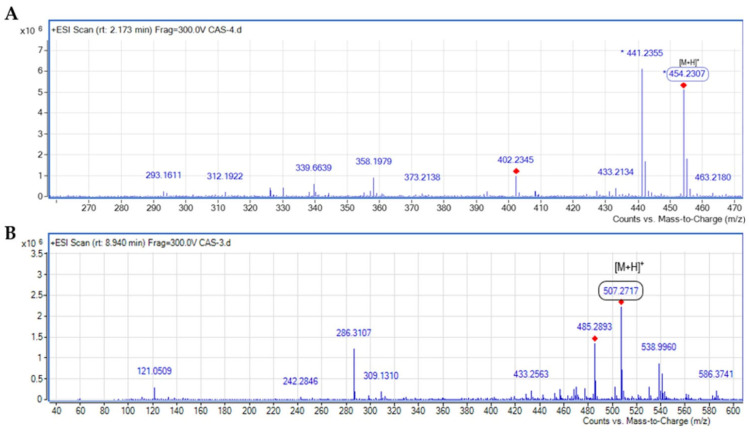The image size is (749, 432).
Task: Click the 339.6639 peak label
Action: (x=313, y=168)
